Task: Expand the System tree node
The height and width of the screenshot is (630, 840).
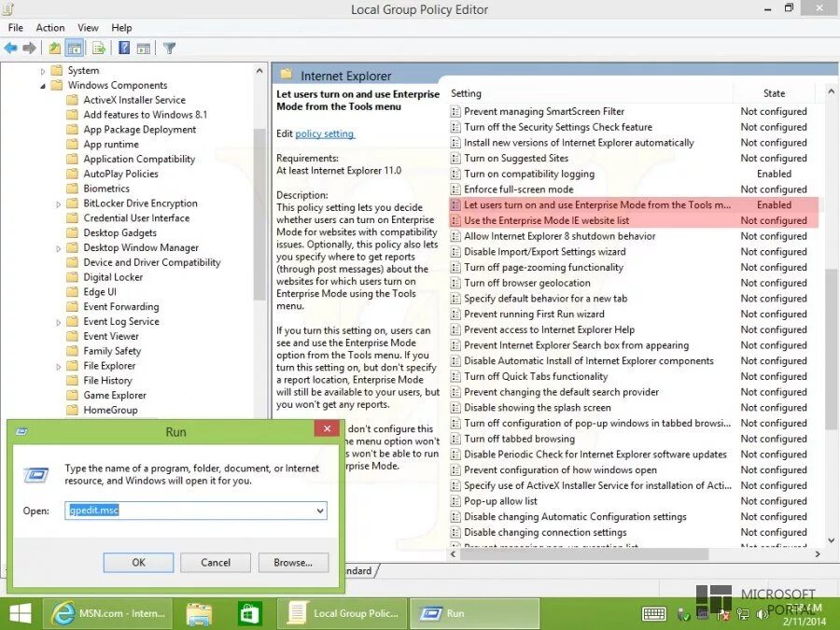Action: pos(43,71)
